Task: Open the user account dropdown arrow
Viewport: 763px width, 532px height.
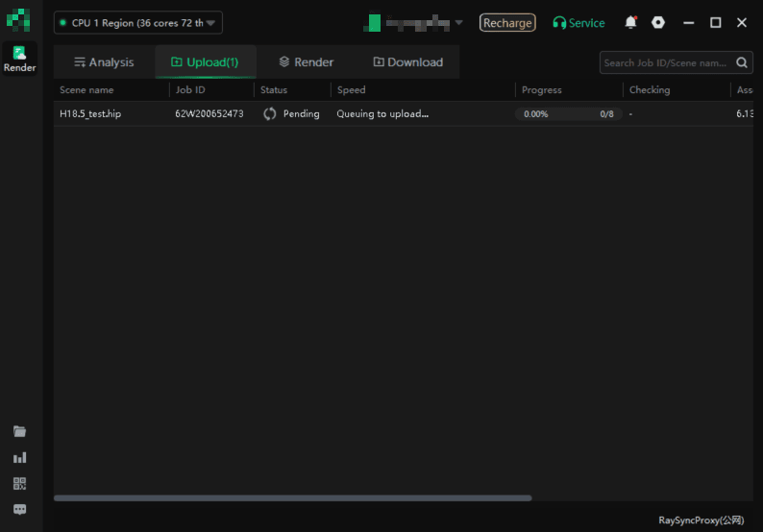Action: [458, 22]
